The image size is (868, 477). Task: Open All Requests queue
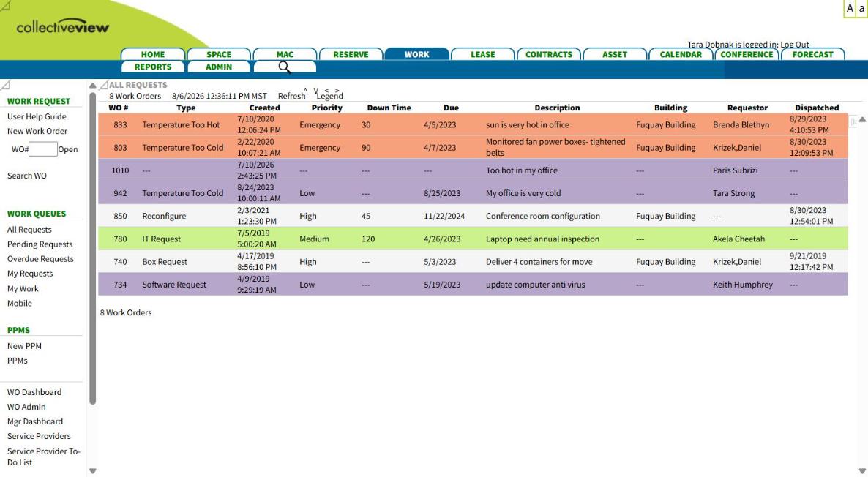(29, 230)
